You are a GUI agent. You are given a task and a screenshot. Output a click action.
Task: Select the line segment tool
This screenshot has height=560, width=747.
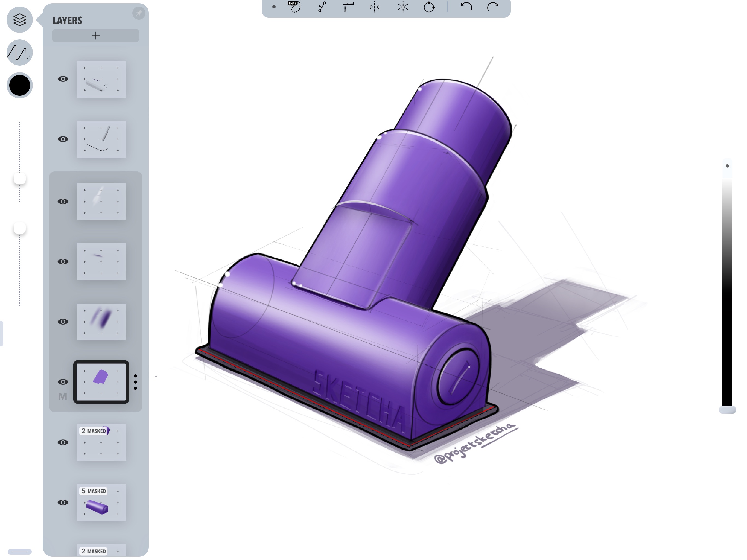tap(322, 7)
